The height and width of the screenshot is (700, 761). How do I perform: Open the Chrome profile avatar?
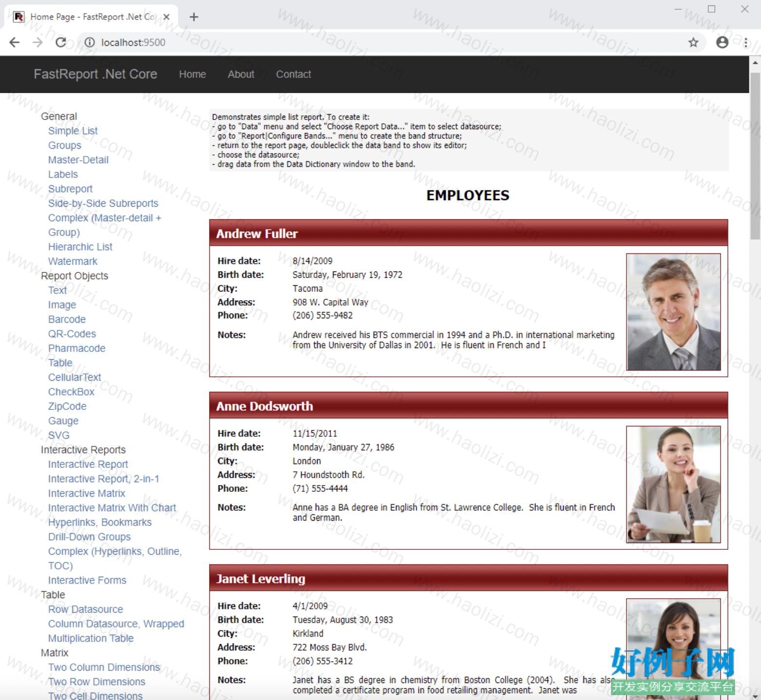[x=722, y=42]
